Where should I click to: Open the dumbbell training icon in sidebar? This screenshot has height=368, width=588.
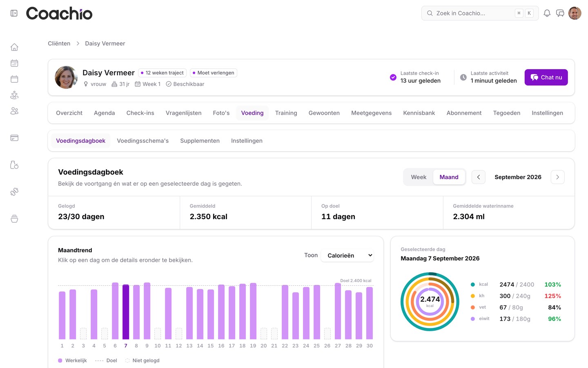(x=14, y=192)
